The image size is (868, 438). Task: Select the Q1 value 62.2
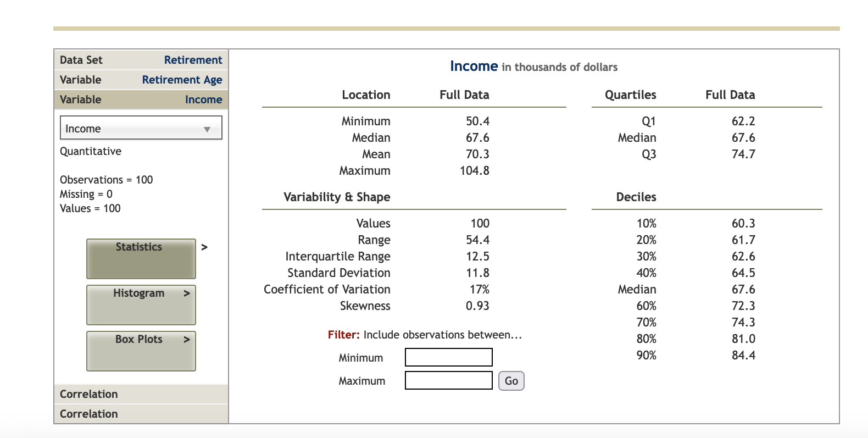743,121
